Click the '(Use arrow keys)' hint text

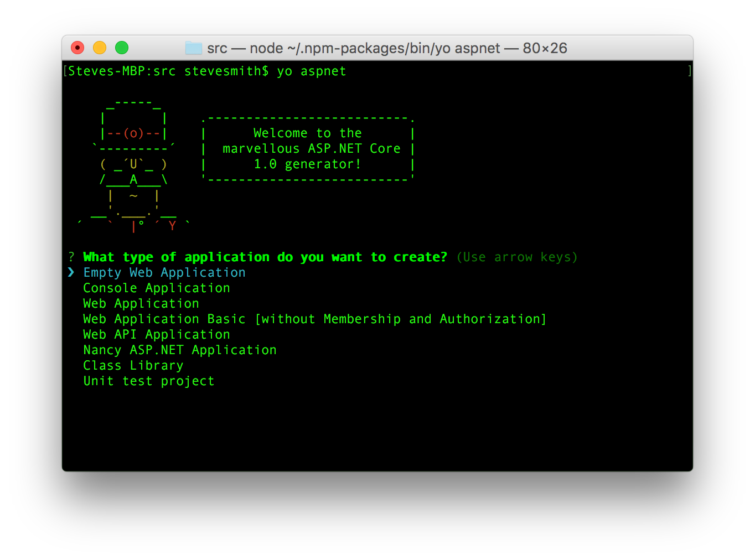(x=517, y=257)
